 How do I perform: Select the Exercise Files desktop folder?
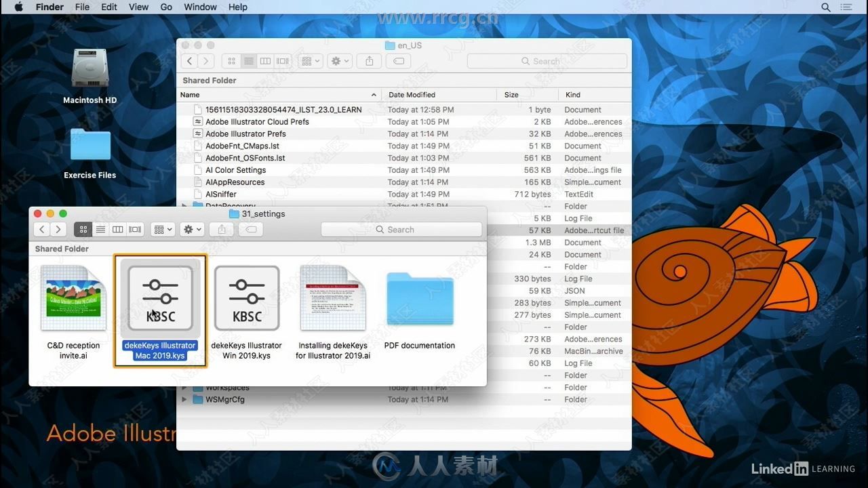tap(90, 153)
